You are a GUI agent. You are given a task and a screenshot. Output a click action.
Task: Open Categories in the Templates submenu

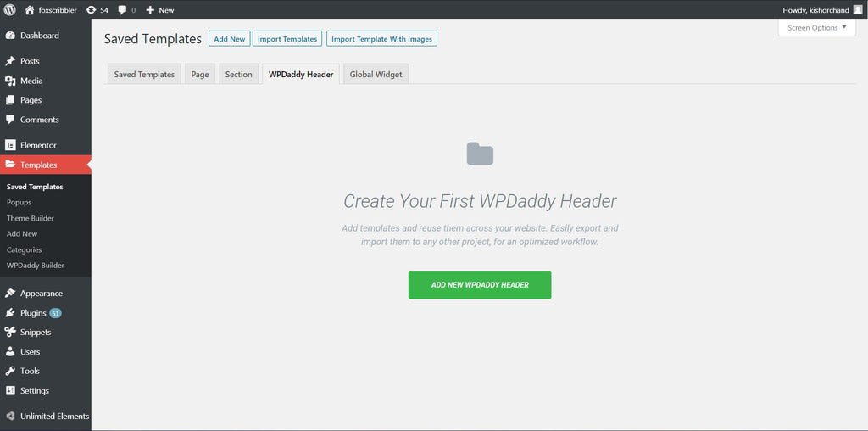[x=25, y=249]
